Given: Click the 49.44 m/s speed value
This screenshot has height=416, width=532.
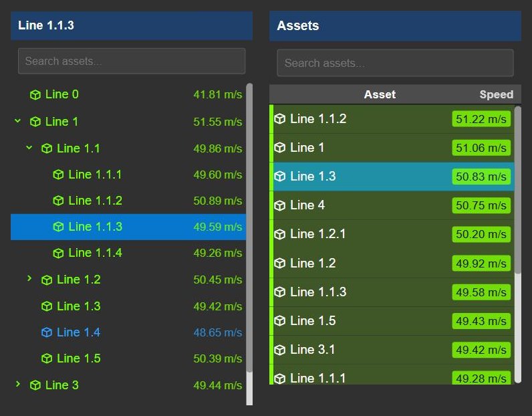Looking at the screenshot, I should (217, 385).
